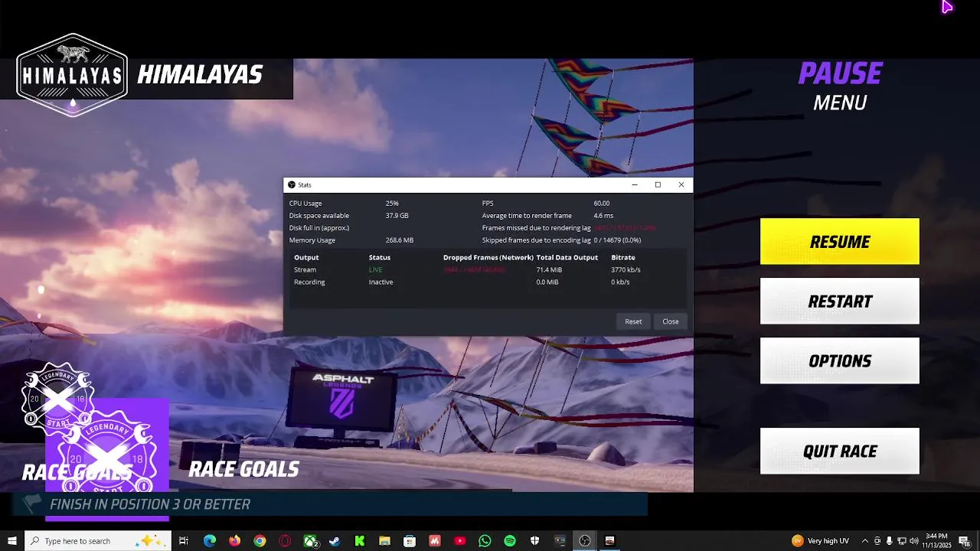The width and height of the screenshot is (980, 551).
Task: Open the green K app in taskbar
Action: 359,541
